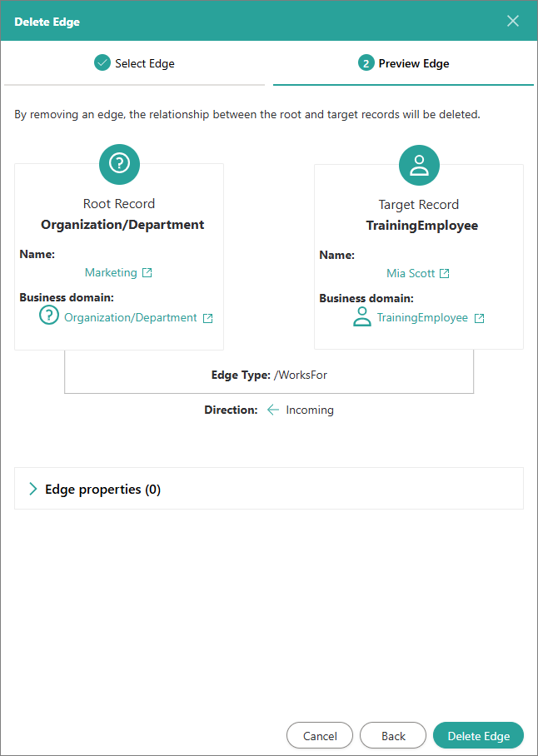Click the small question mark business domain icon
The height and width of the screenshot is (756, 538).
49,316
